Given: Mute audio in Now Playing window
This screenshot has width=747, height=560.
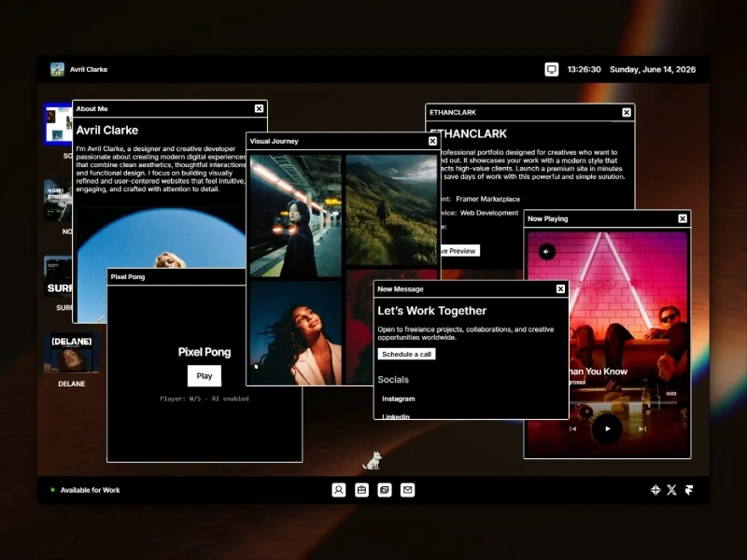Looking at the screenshot, I should click(546, 251).
